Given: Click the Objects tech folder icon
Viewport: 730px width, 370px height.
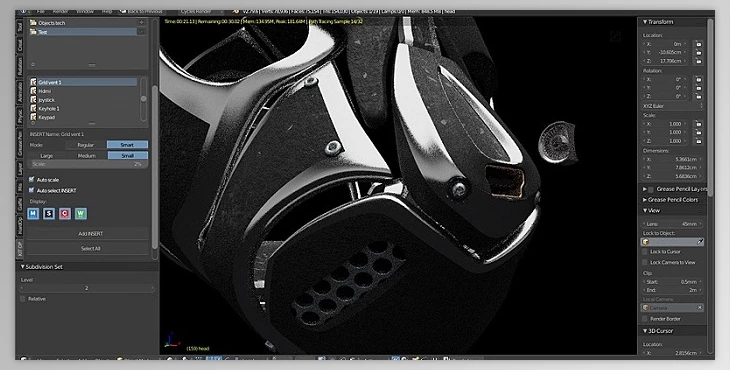Looking at the screenshot, I should [x=33, y=22].
